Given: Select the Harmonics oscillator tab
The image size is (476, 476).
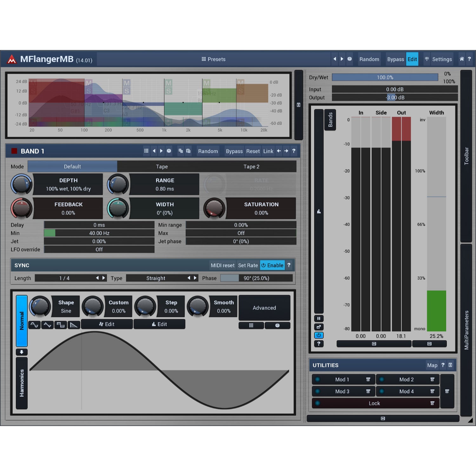Looking at the screenshot, I should tap(22, 383).
